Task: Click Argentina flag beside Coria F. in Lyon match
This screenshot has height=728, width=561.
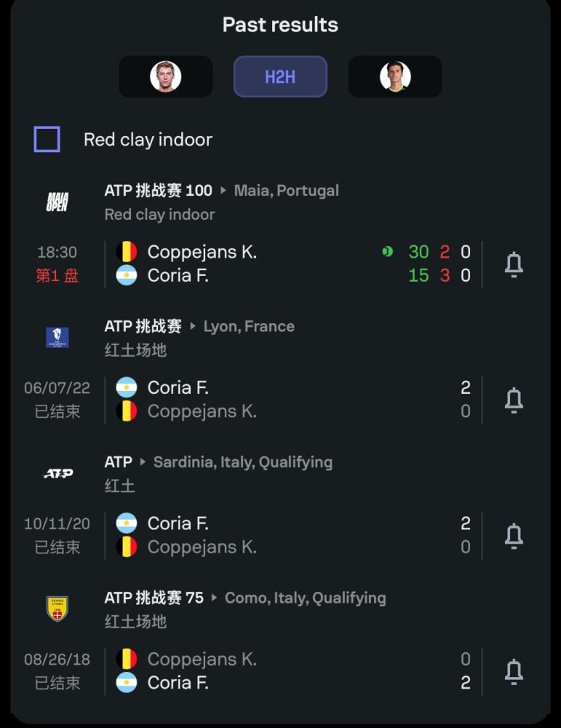Action: 126,387
